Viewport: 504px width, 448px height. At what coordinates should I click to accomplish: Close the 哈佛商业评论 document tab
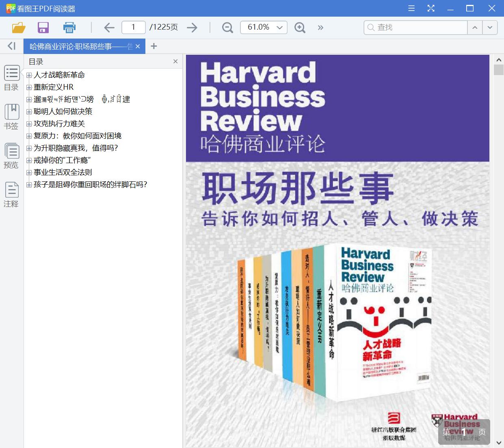coord(138,46)
